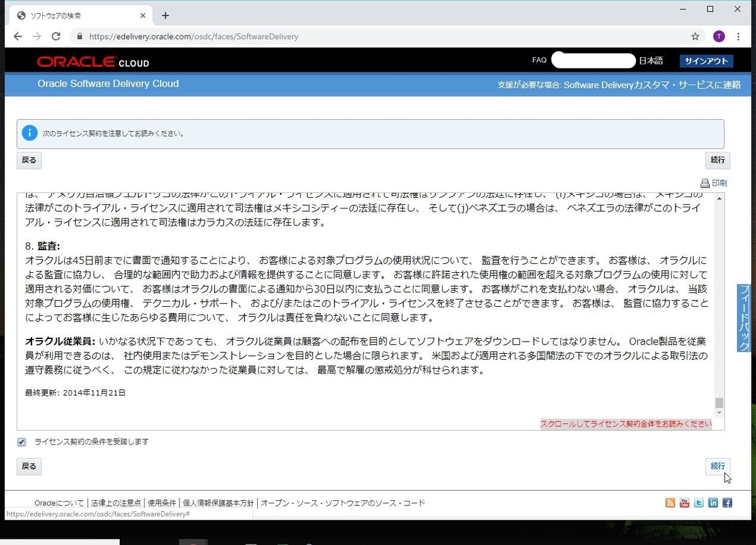756x545 pixels.
Task: Open the RSS feed icon in the footer
Action: point(670,503)
